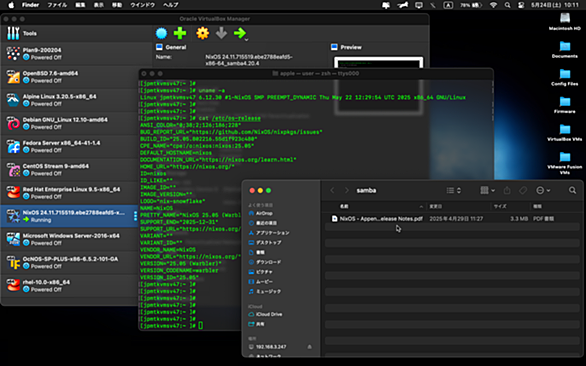Click the blue New machine toolbar icon

tap(161, 33)
